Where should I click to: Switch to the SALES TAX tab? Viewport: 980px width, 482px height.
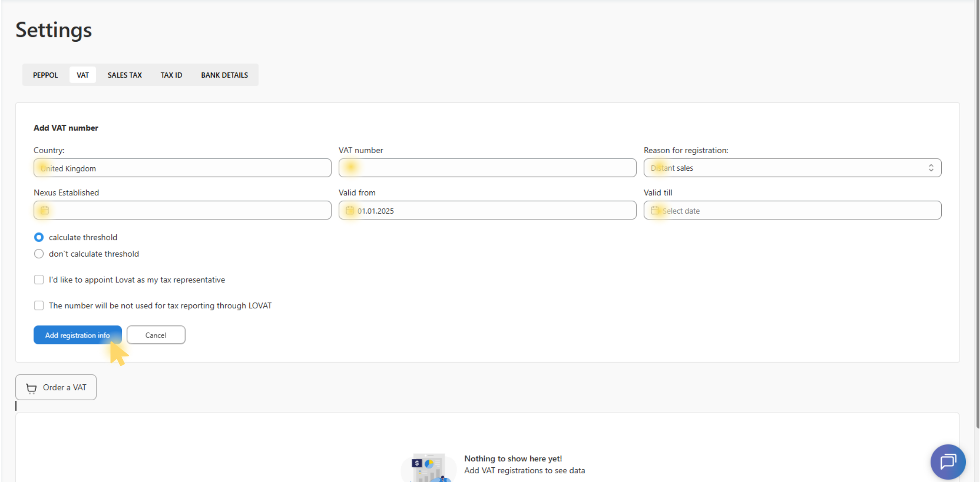coord(124,75)
